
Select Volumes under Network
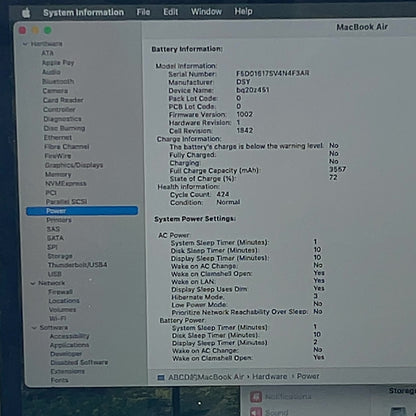pyautogui.click(x=62, y=310)
